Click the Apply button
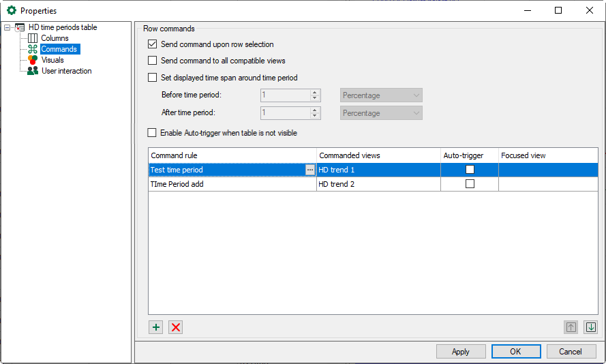This screenshot has width=606, height=364. coord(461,352)
